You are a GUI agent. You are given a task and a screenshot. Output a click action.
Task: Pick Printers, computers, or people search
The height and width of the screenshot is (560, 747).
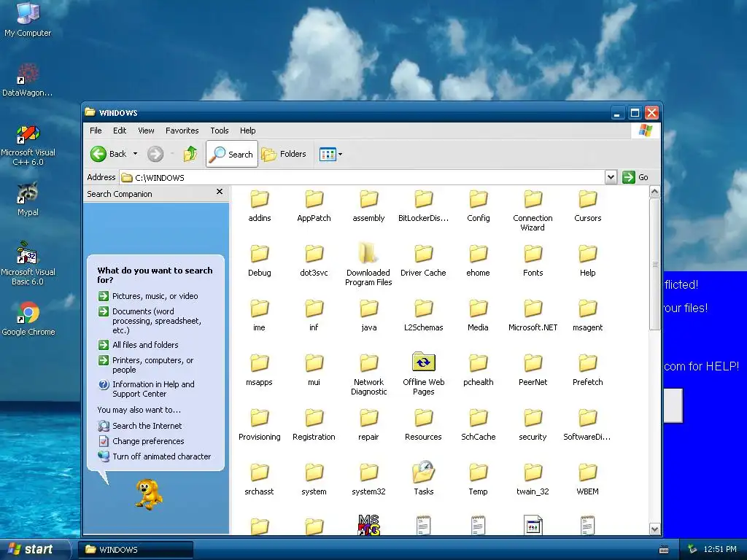pos(146,365)
